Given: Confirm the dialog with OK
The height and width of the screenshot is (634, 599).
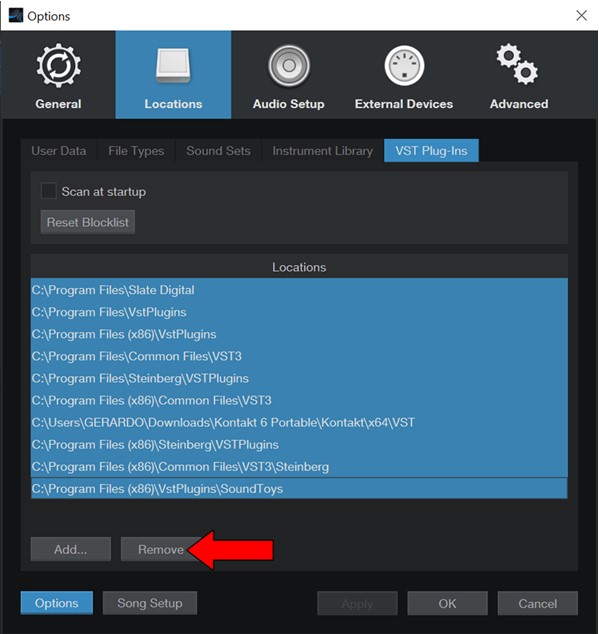Looking at the screenshot, I should coord(447,603).
